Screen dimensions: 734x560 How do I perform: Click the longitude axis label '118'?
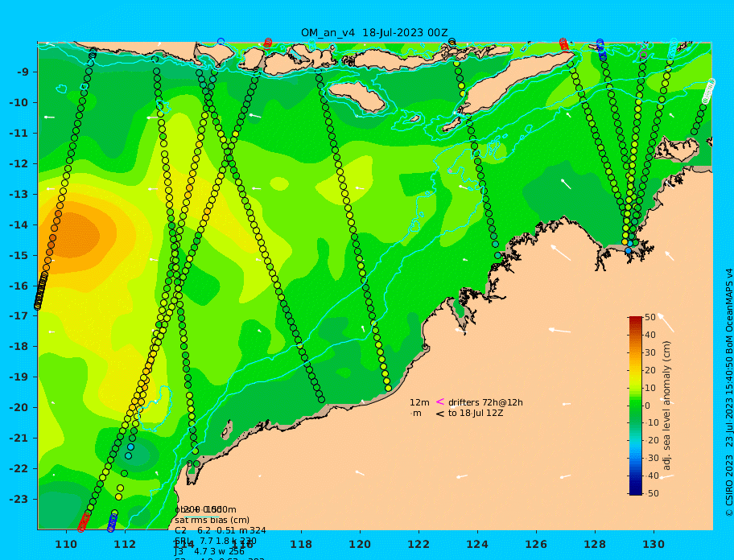coord(301,544)
